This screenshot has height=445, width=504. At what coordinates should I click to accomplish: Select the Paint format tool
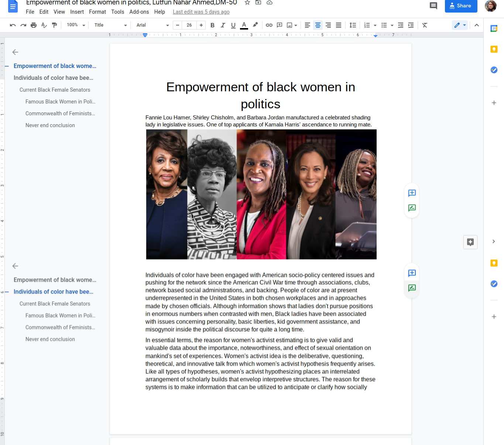[x=55, y=25]
